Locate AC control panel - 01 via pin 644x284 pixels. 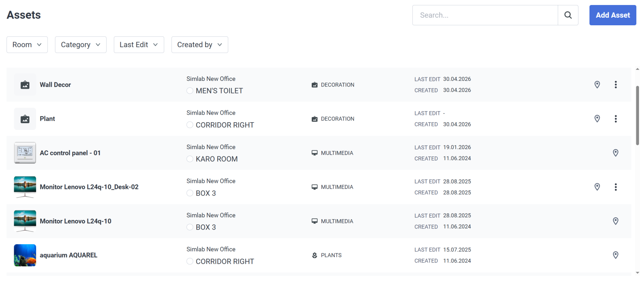point(616,153)
